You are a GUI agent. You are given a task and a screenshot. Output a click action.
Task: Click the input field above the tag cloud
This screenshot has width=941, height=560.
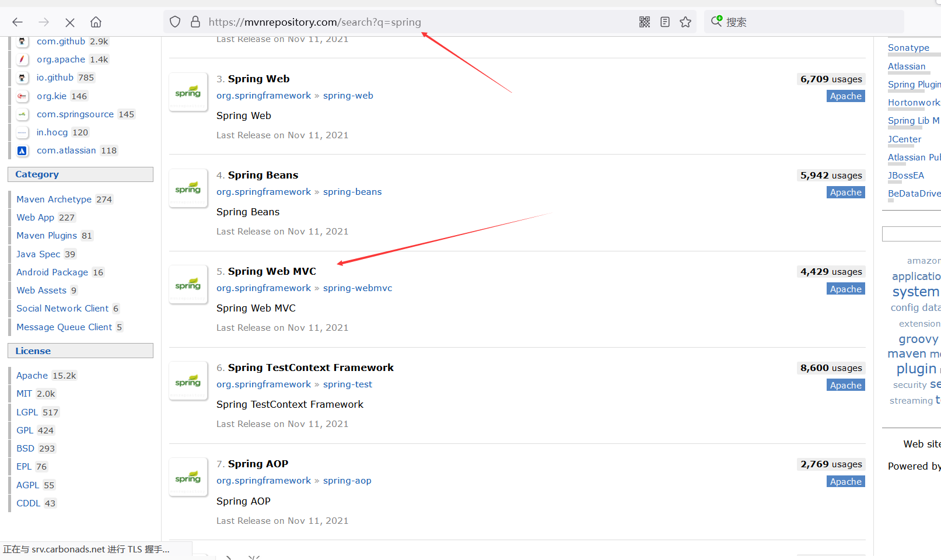tap(911, 234)
